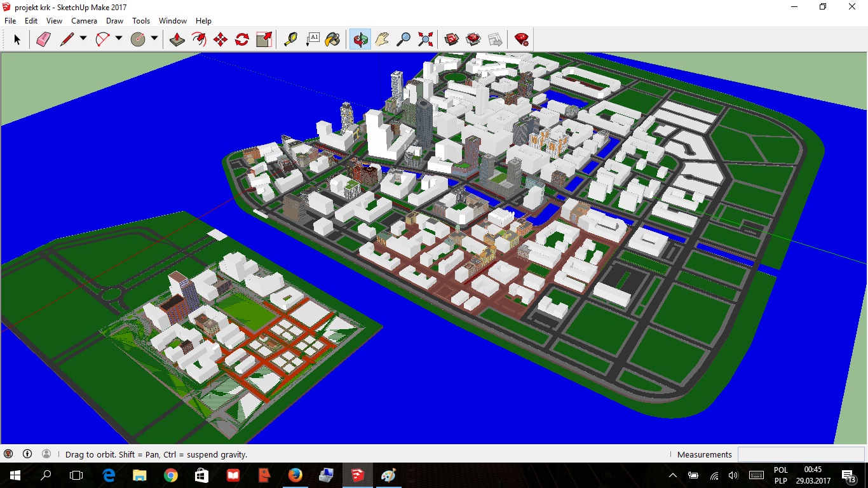Select the Offset tool
The width and height of the screenshot is (868, 488).
(x=199, y=40)
